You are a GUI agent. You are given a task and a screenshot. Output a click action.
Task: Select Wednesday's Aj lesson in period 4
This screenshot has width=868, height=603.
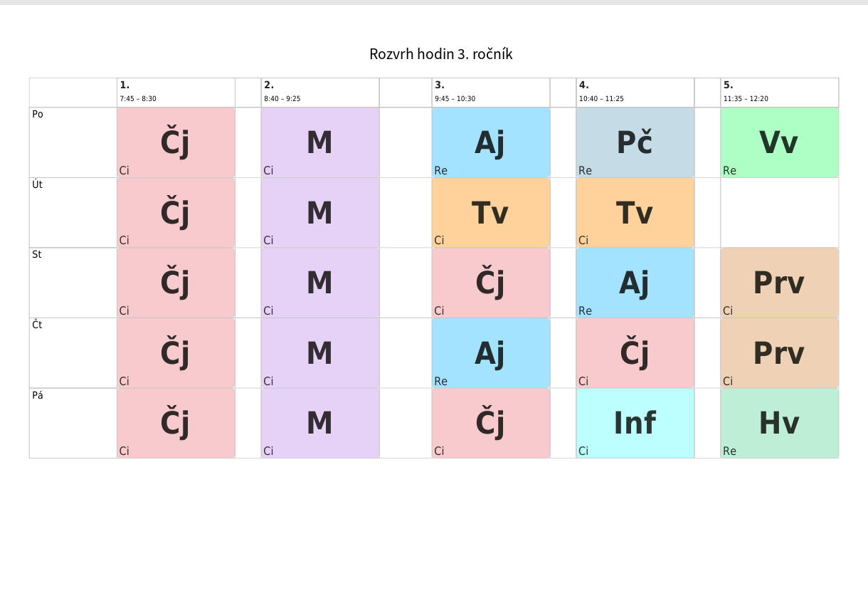coord(635,283)
